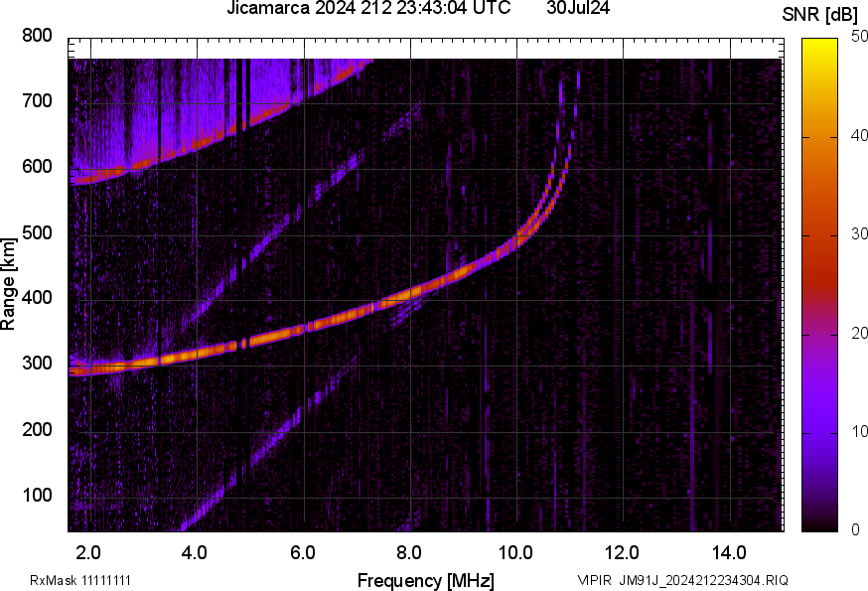This screenshot has width=868, height=591.
Task: Click the 'Range [km]' axis label
Action: [8, 284]
